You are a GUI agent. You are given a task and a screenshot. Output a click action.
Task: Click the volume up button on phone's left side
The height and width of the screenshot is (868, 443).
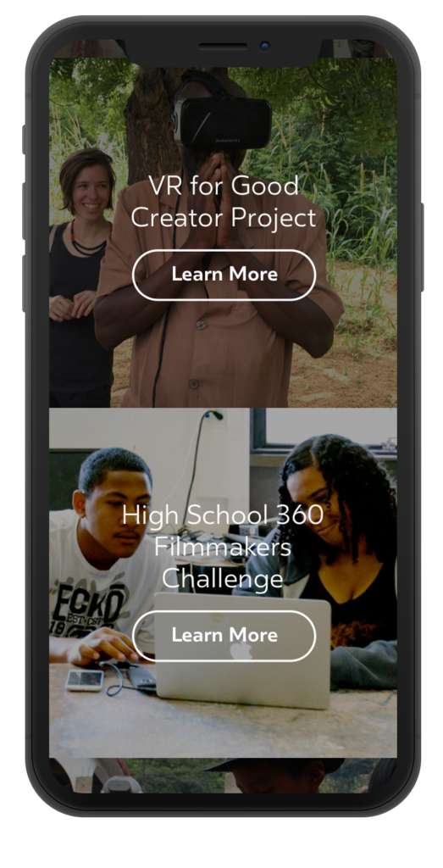coord(24,211)
